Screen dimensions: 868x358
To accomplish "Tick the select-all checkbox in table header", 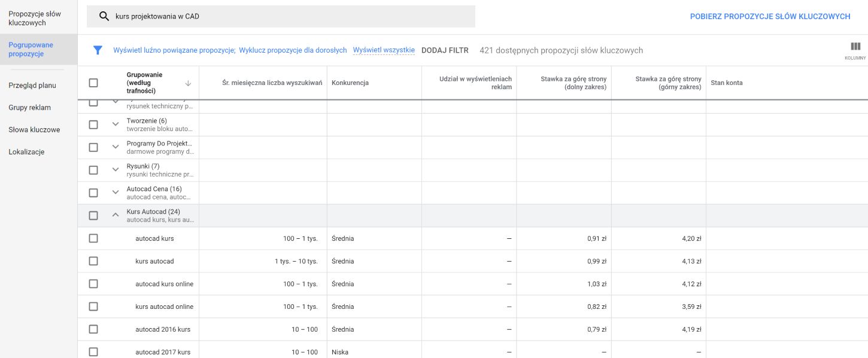I will click(93, 83).
